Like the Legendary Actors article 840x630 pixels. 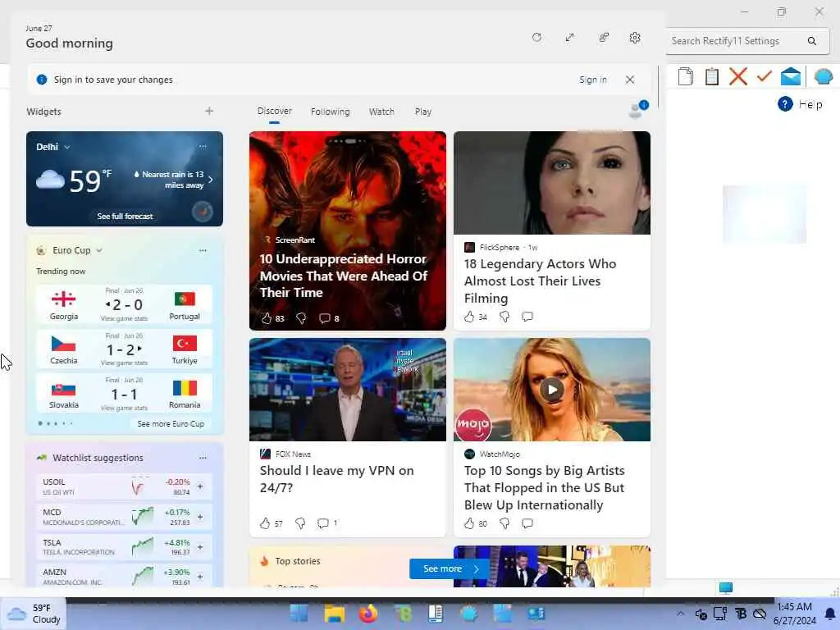pos(469,317)
